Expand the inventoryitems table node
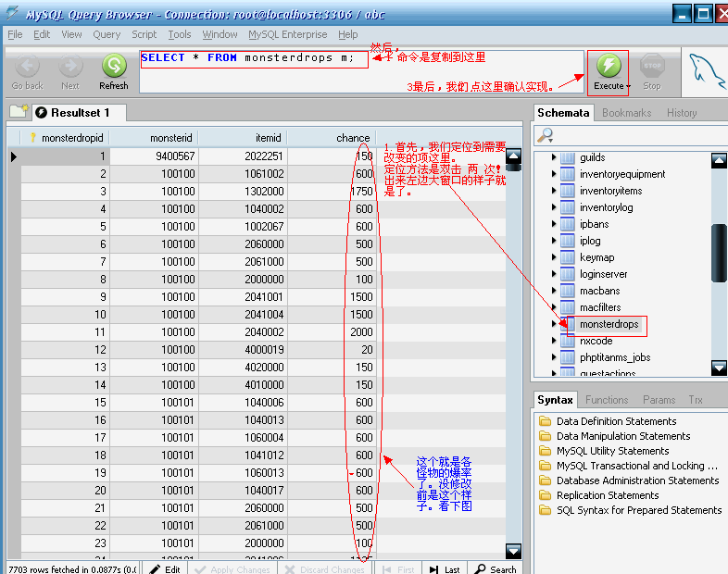 [554, 191]
